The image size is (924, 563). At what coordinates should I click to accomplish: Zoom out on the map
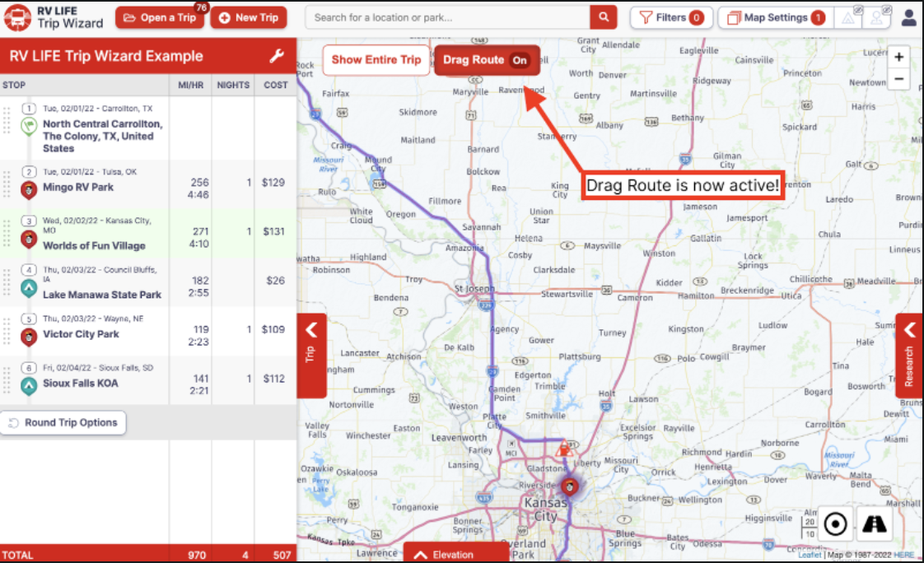pos(898,78)
